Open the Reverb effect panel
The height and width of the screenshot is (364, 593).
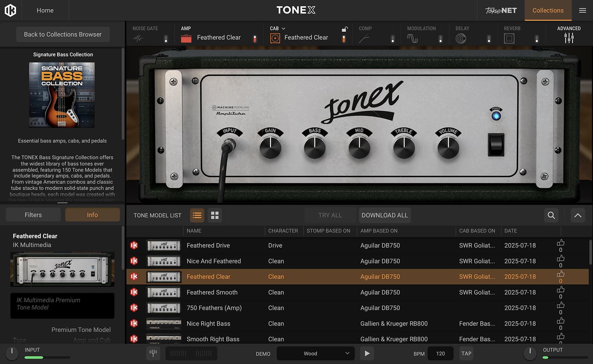click(509, 37)
